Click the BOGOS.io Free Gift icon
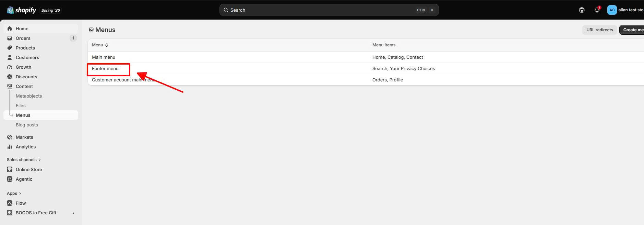The image size is (644, 225). 10,213
